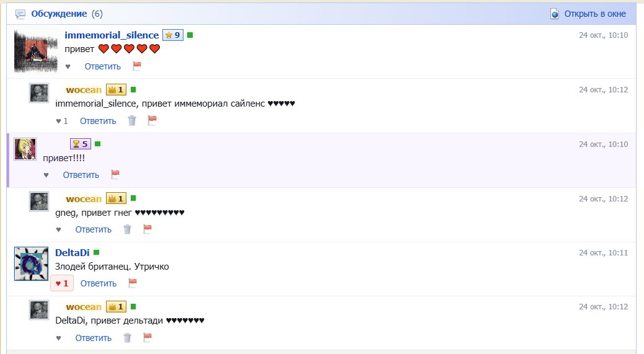This screenshot has height=354, width=644.
Task: Click the trophy level 5 badge
Action: (x=81, y=144)
